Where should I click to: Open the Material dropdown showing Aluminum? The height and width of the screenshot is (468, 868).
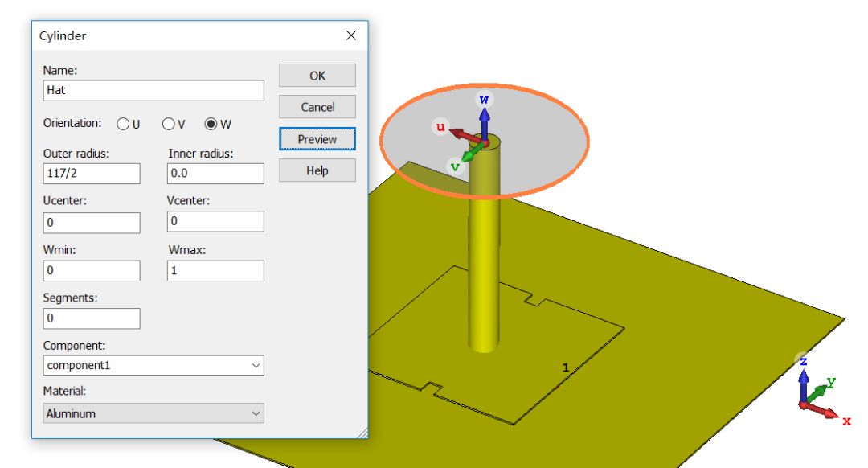click(154, 413)
